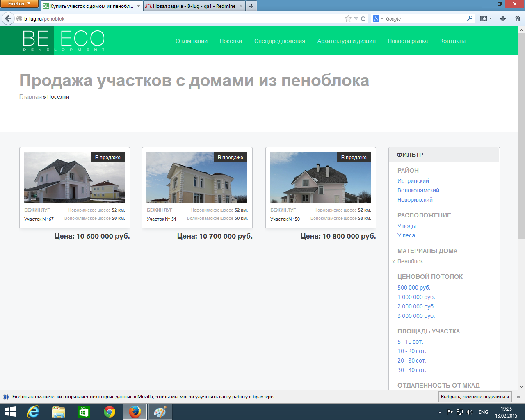525x420 pixels.
Task: Open the Firefox application menu dropdown
Action: tap(19, 4)
